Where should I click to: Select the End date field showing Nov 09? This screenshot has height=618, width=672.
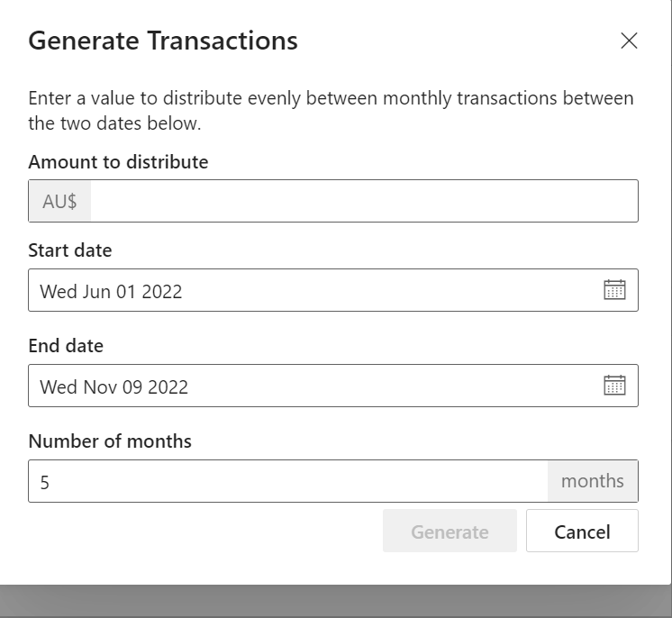click(333, 386)
